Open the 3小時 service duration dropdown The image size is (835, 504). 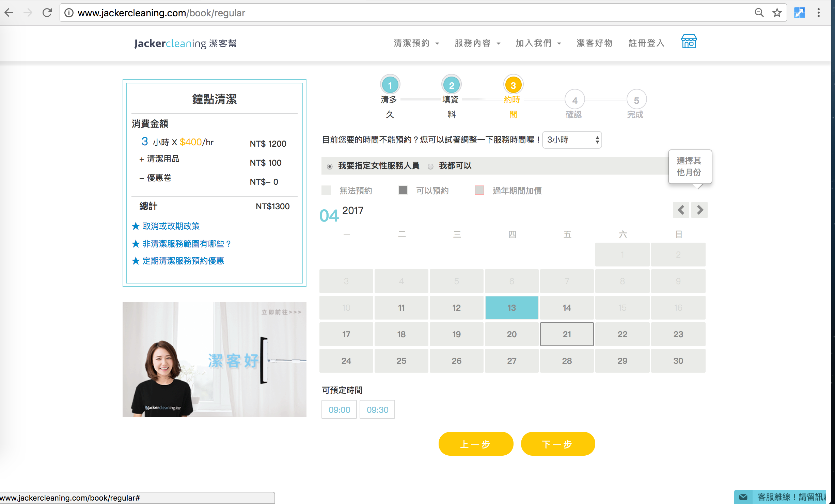click(x=572, y=140)
